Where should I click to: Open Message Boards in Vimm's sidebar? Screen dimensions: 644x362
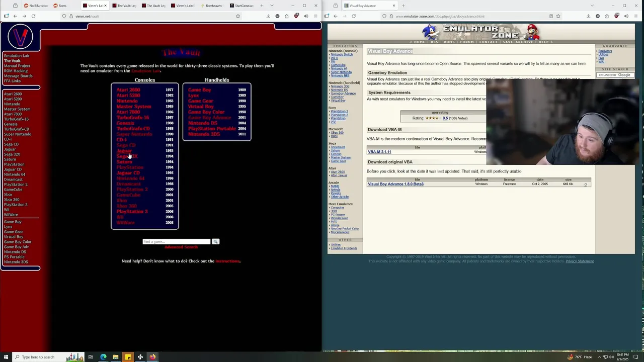pyautogui.click(x=18, y=76)
